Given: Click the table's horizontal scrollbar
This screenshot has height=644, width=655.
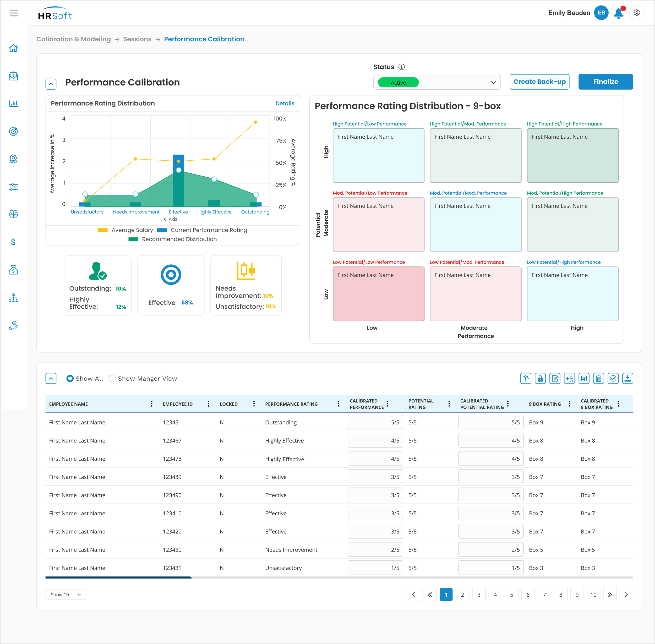Looking at the screenshot, I should [118, 578].
